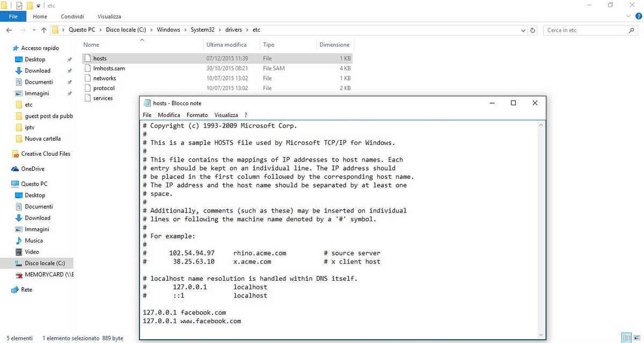Open pinned Immagini under Accesso rapido
Viewport: 644px width, 343px height.
tap(36, 93)
